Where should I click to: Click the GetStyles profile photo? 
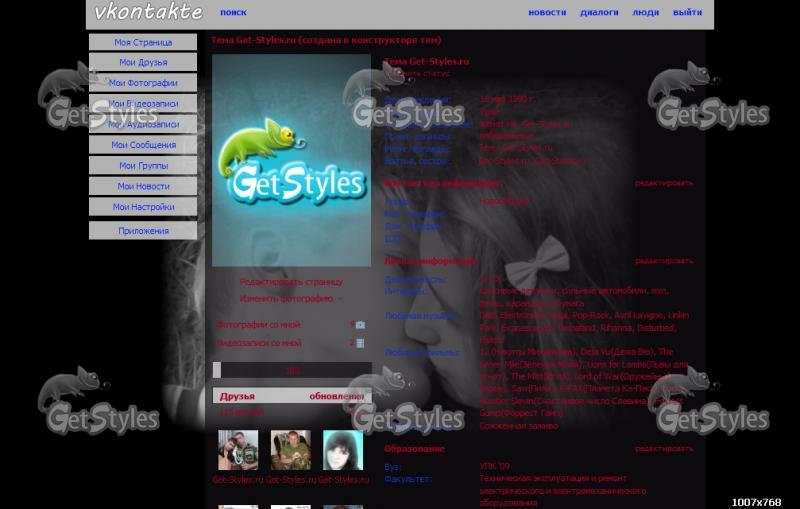coord(291,161)
